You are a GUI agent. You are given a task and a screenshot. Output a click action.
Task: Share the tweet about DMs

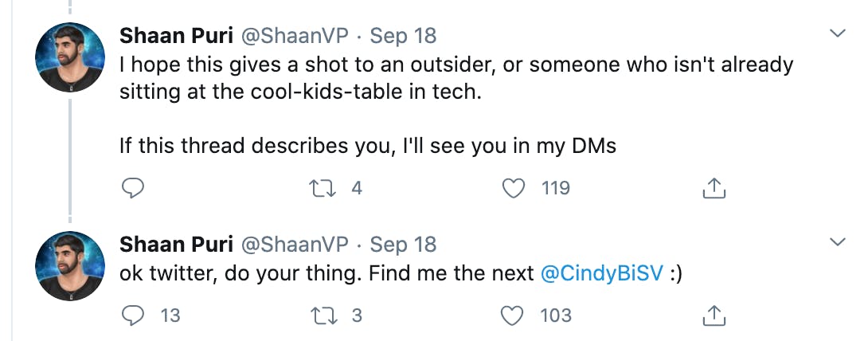tap(714, 188)
